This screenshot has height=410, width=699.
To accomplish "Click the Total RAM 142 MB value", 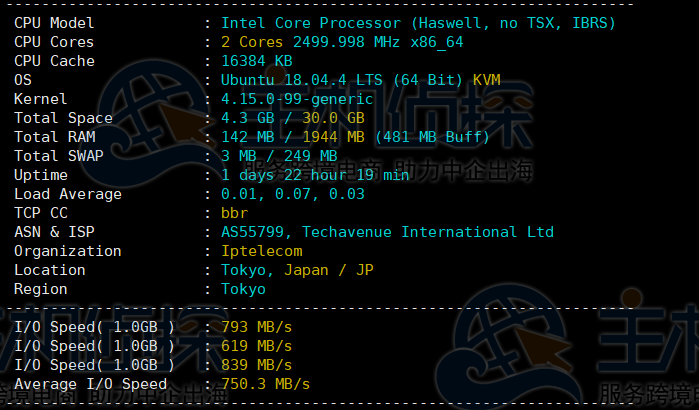I will (x=252, y=137).
